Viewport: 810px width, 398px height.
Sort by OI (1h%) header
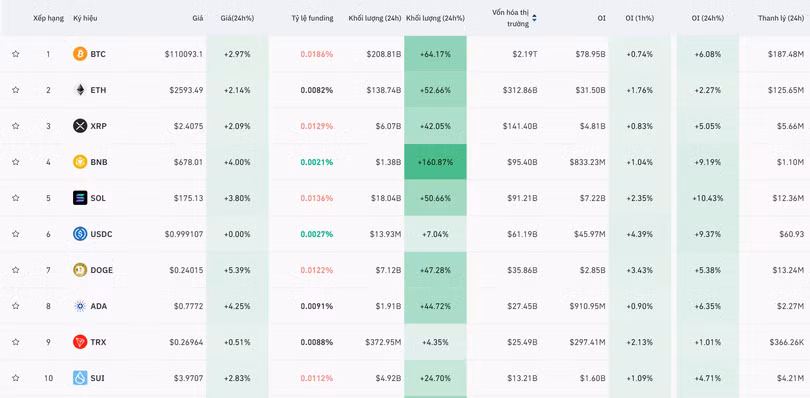pyautogui.click(x=640, y=18)
